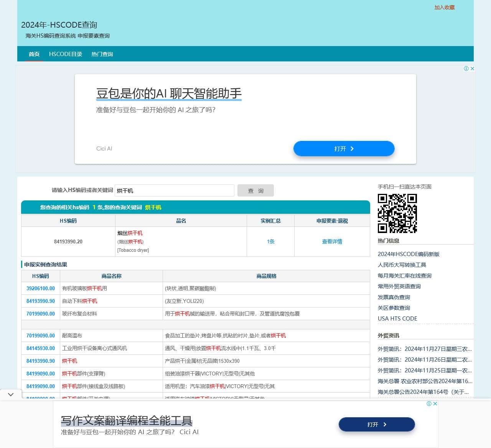Collapse the page using the bottom-left chevron
The width and height of the screenshot is (491, 448).
pyautogui.click(x=11, y=394)
